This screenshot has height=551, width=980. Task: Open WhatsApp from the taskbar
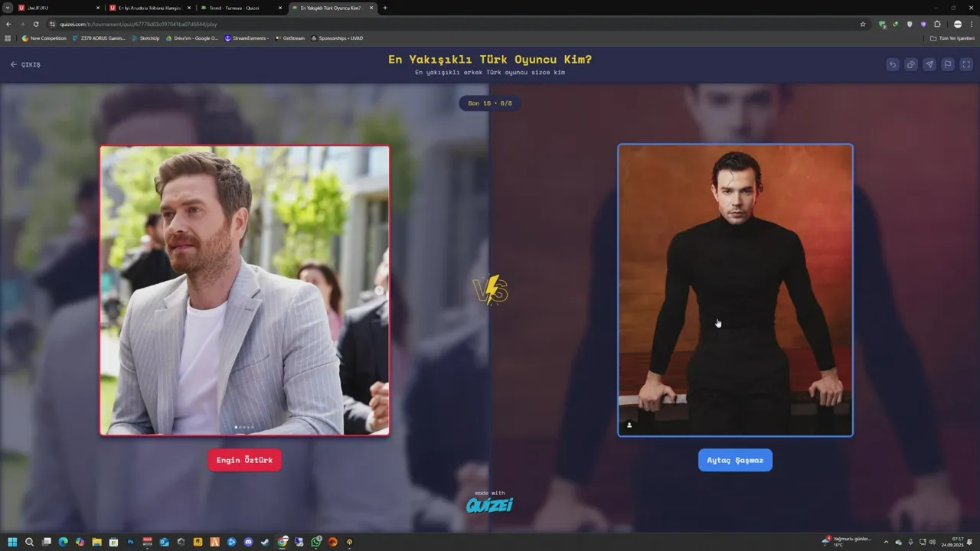(315, 542)
